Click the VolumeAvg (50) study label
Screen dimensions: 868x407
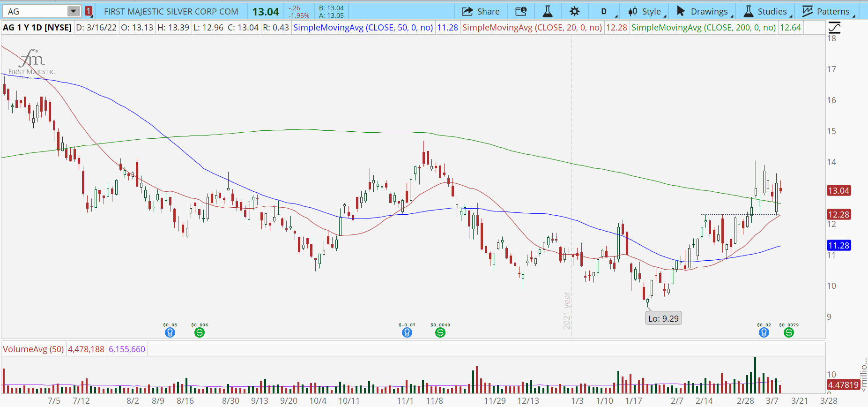coord(33,349)
